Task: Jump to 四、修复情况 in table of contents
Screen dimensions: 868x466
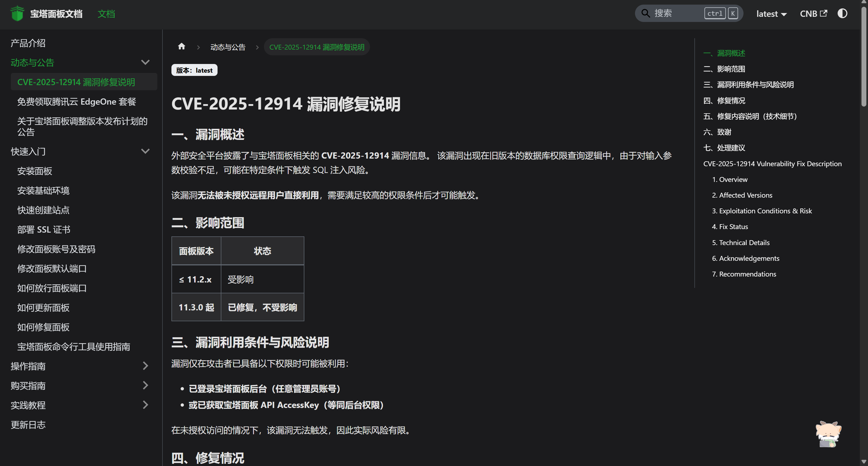Action: [x=724, y=101]
